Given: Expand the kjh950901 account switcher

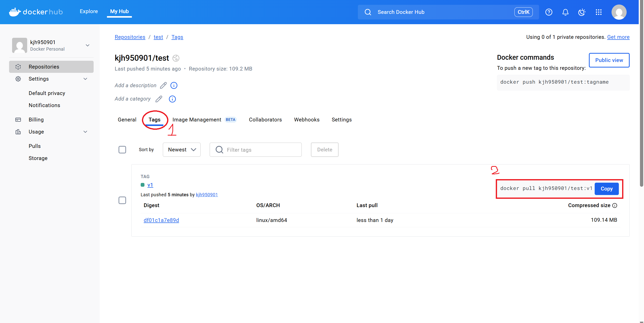Looking at the screenshot, I should click(x=88, y=45).
